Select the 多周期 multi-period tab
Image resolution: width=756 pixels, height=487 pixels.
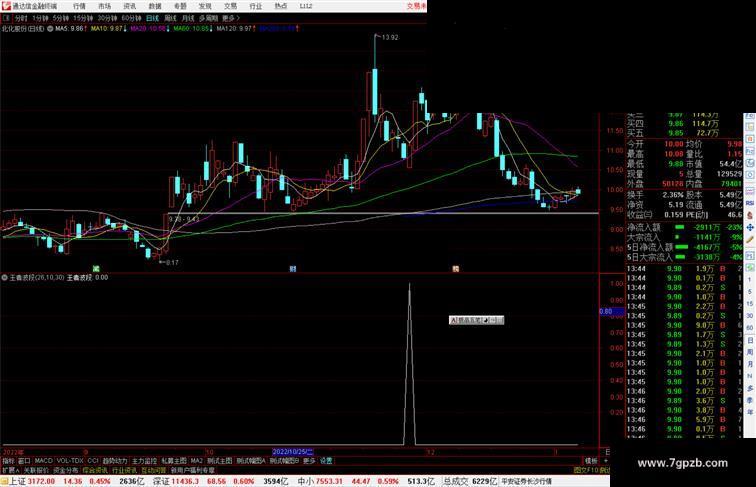click(208, 18)
